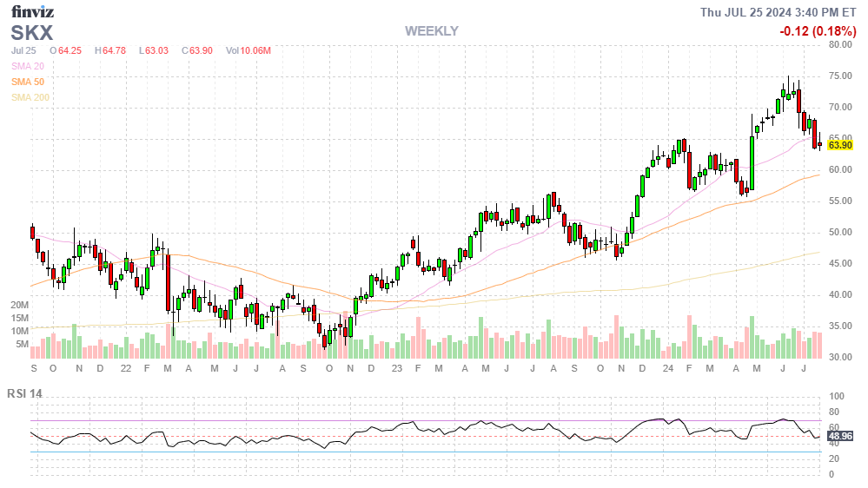Toggle the SMA 20 legend label
Image resolution: width=868 pixels, height=488 pixels.
[28, 66]
